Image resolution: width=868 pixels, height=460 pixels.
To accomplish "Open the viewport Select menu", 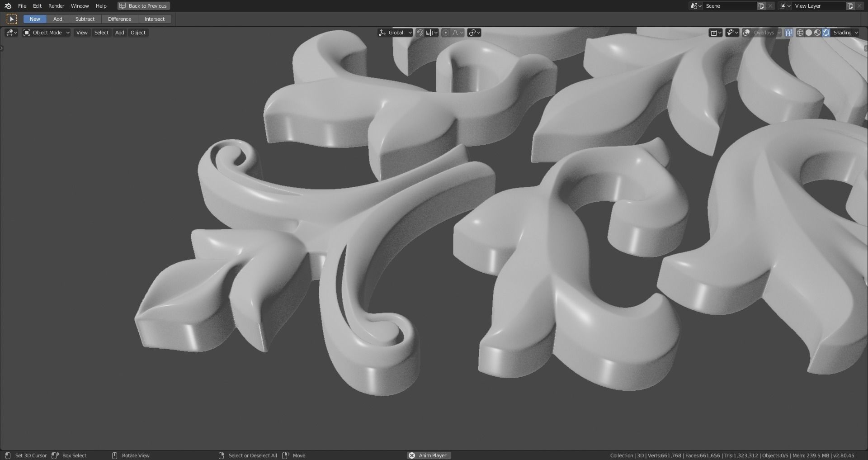I will pos(101,33).
